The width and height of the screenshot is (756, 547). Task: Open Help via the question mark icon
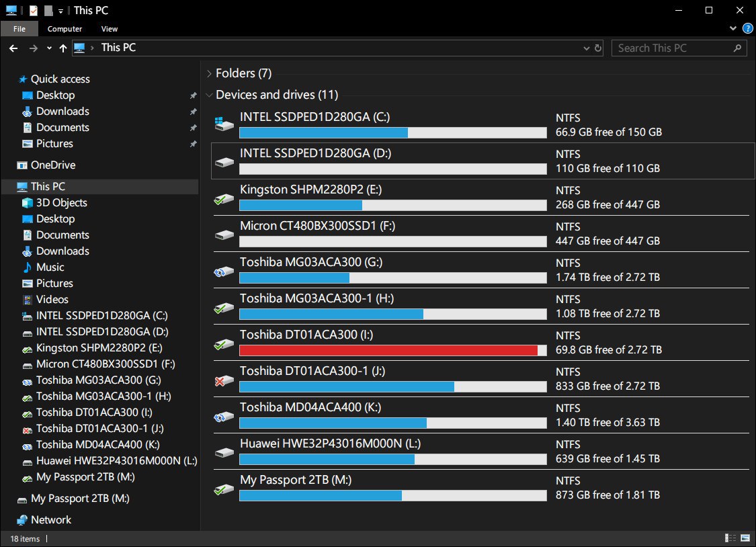pyautogui.click(x=748, y=28)
